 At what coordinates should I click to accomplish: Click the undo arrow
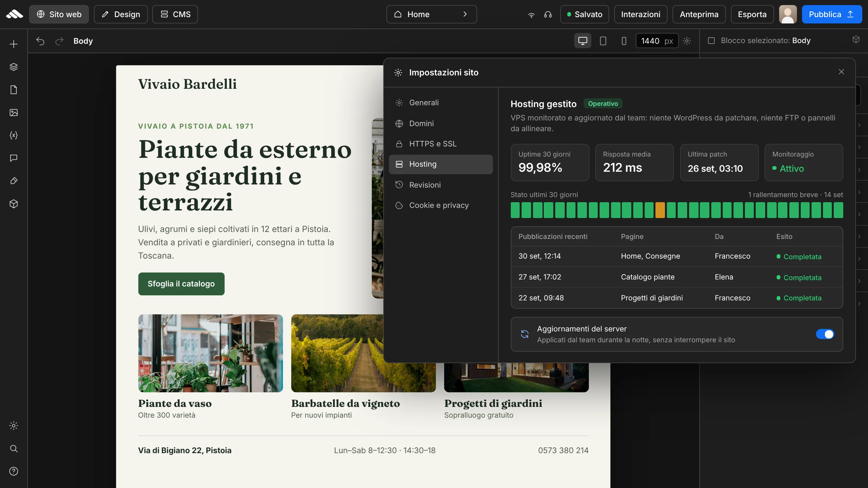[x=40, y=41]
